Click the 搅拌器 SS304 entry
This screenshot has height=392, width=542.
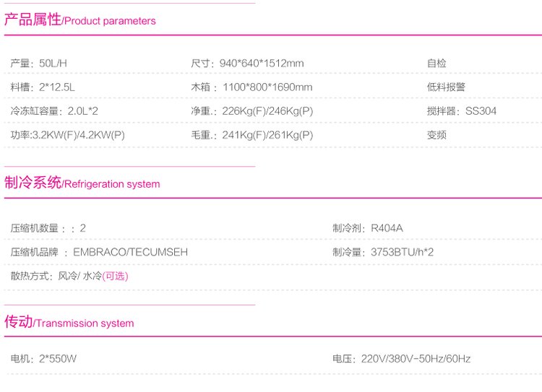click(x=461, y=111)
